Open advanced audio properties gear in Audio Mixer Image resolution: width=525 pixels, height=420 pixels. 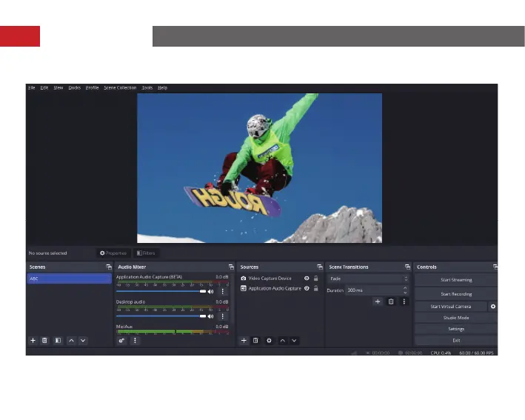pyautogui.click(x=121, y=340)
